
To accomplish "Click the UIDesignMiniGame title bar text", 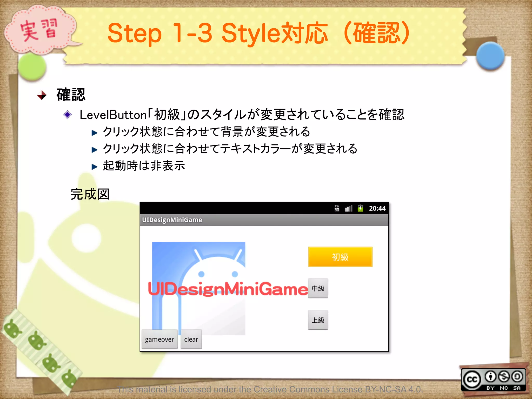I will pos(172,220).
